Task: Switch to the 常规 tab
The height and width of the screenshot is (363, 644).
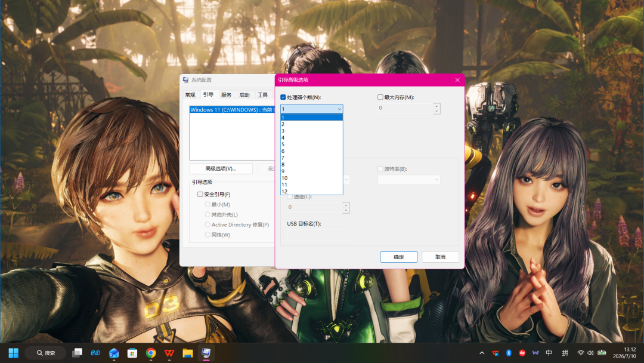Action: (190, 95)
